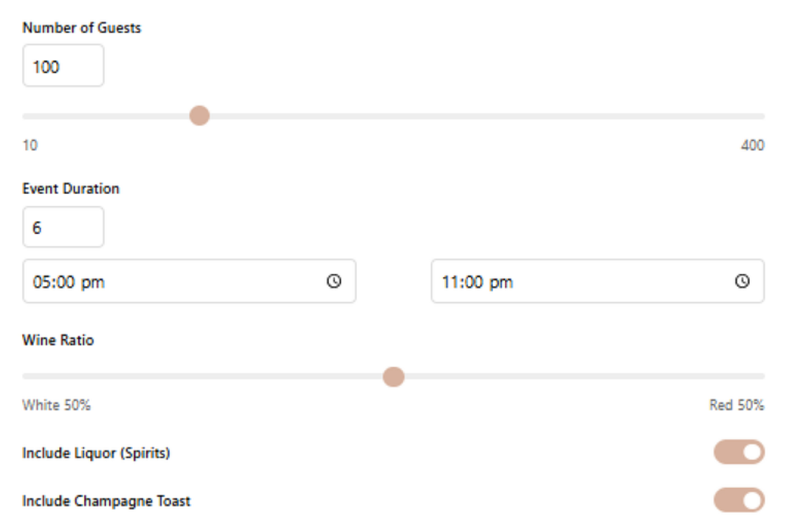Turn off the Include Champagne Toast switch
Image resolution: width=785 pixels, height=532 pixels.
click(739, 500)
